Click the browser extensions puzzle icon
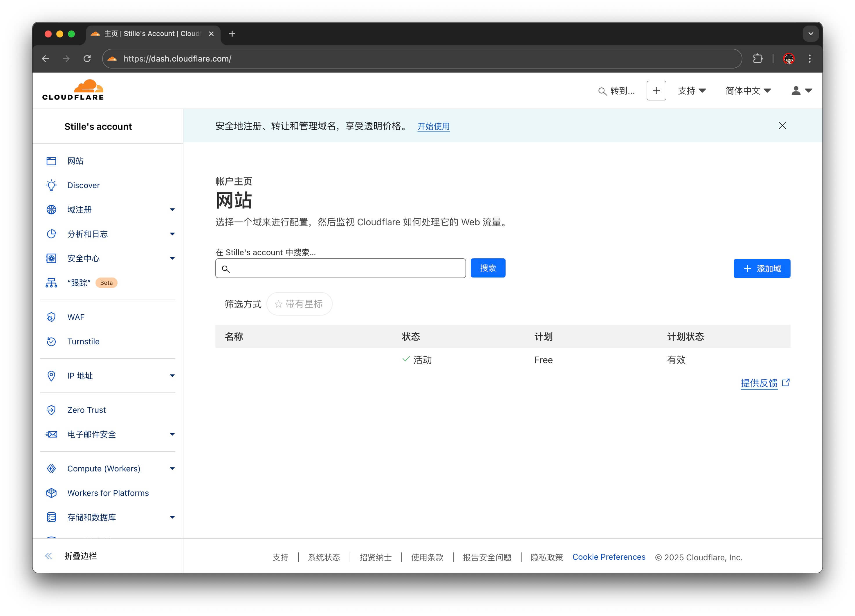 pyautogui.click(x=757, y=58)
